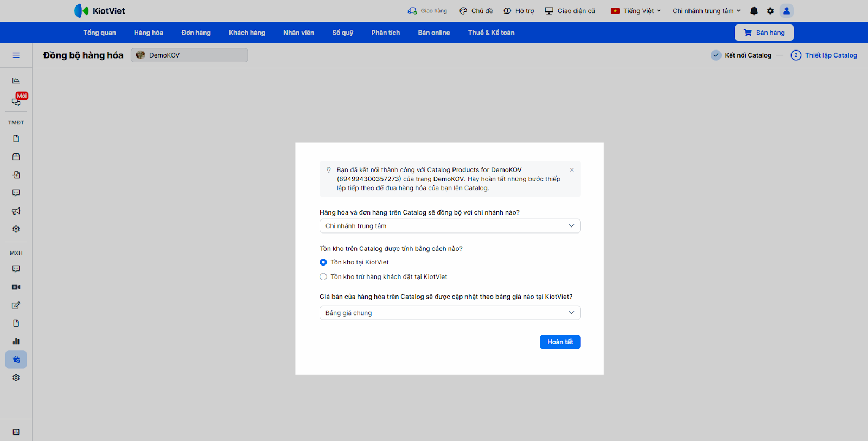Click the "Đồng bộ hàng hóa" page title
The image size is (868, 441).
(83, 55)
